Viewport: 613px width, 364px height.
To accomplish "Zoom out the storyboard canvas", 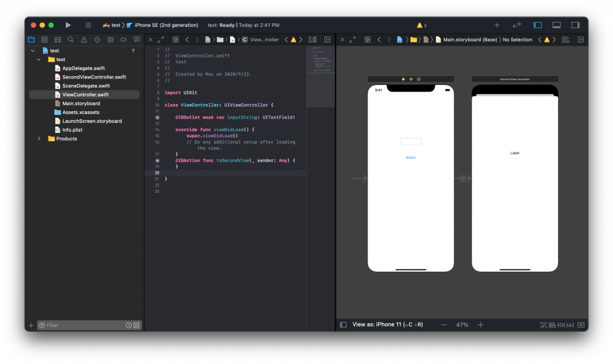I will 444,325.
